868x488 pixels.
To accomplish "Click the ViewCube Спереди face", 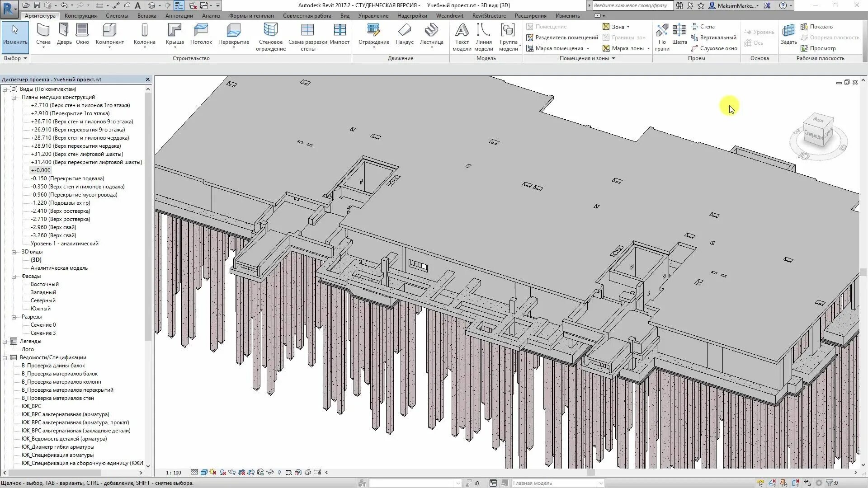I will tap(814, 135).
